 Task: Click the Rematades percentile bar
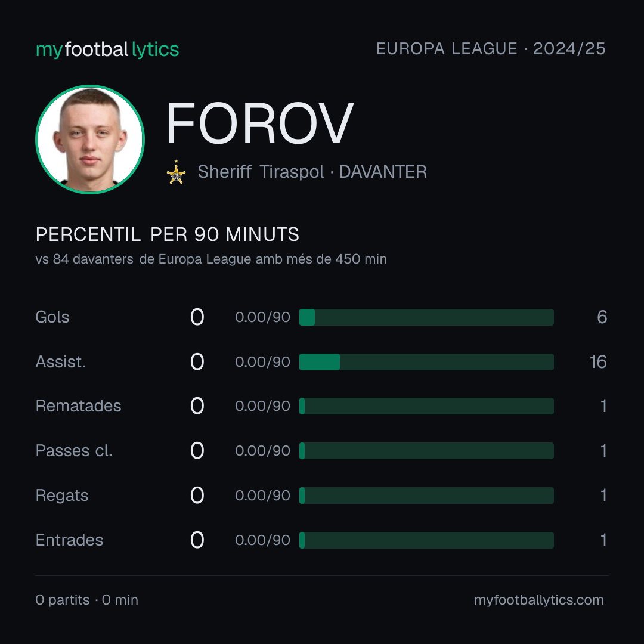tap(426, 406)
